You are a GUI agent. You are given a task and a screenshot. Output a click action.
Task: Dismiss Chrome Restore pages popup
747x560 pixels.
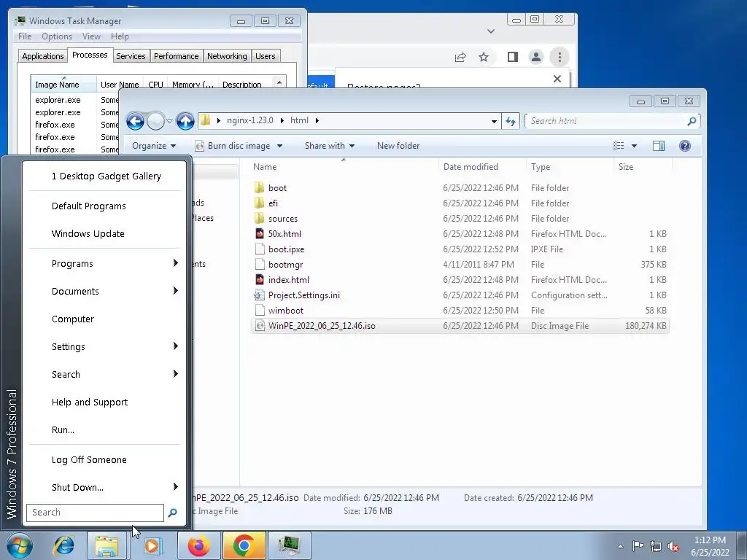click(x=557, y=79)
